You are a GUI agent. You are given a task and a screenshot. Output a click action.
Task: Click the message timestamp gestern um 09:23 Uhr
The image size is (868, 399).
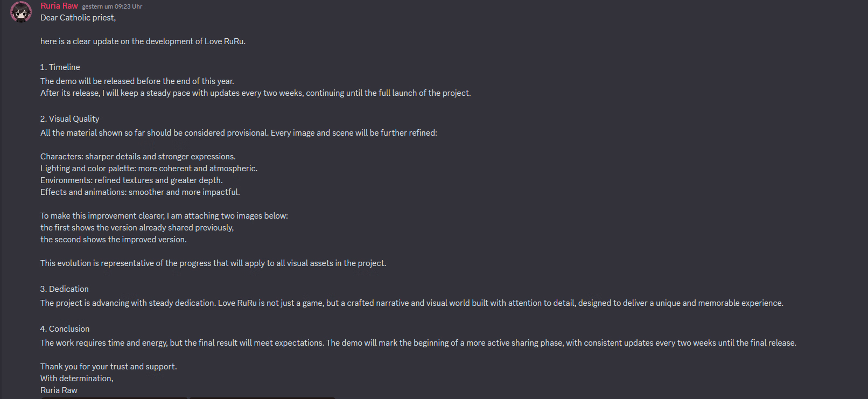(112, 6)
